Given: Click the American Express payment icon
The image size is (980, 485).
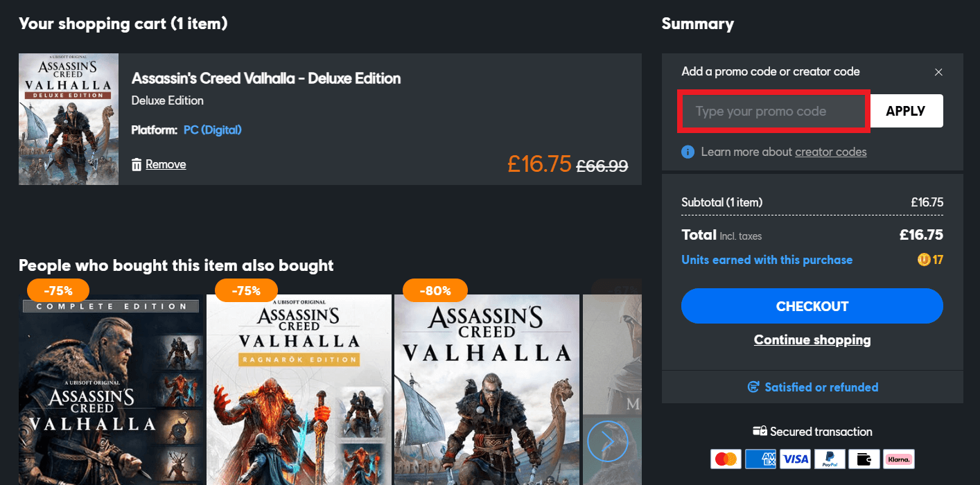Looking at the screenshot, I should click(x=760, y=459).
